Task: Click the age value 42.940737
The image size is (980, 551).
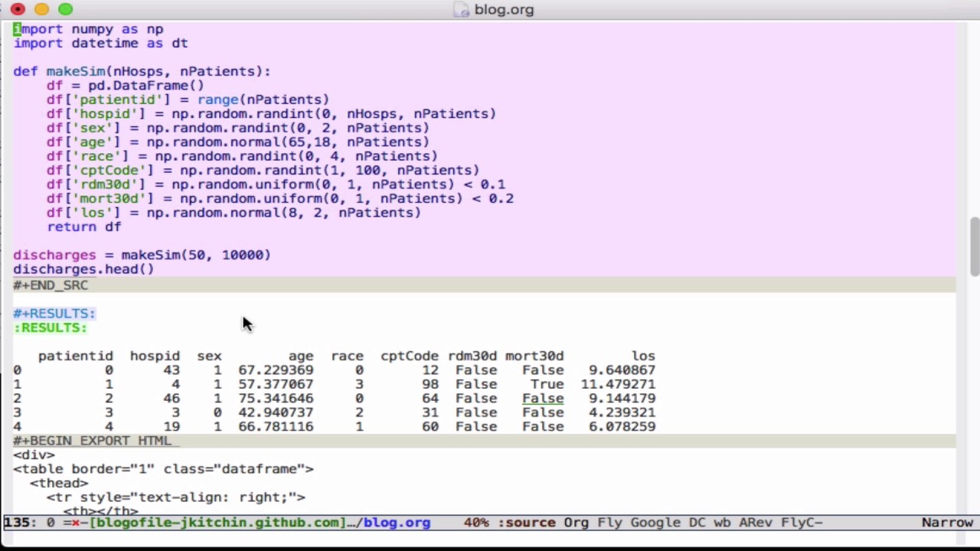Action: [276, 412]
